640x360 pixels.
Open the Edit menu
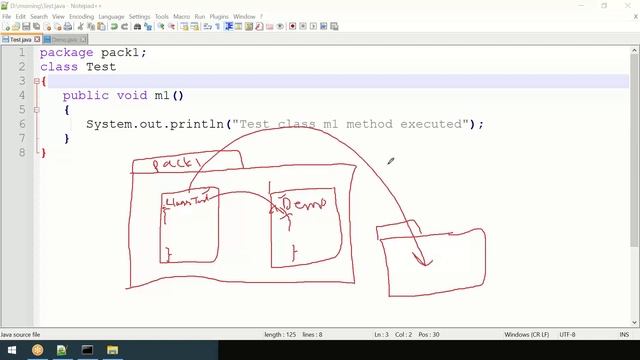click(20, 17)
